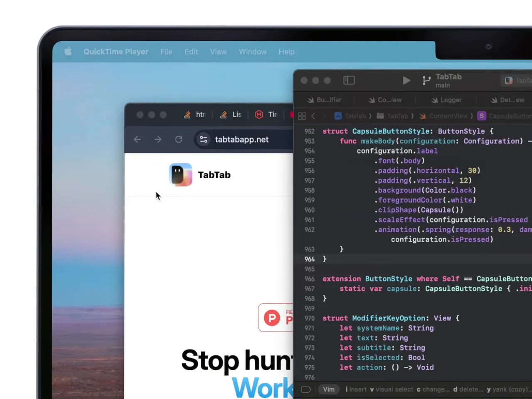Click the TabTab app logo on the webpage
Screen dimensions: 532x399
(x=180, y=175)
